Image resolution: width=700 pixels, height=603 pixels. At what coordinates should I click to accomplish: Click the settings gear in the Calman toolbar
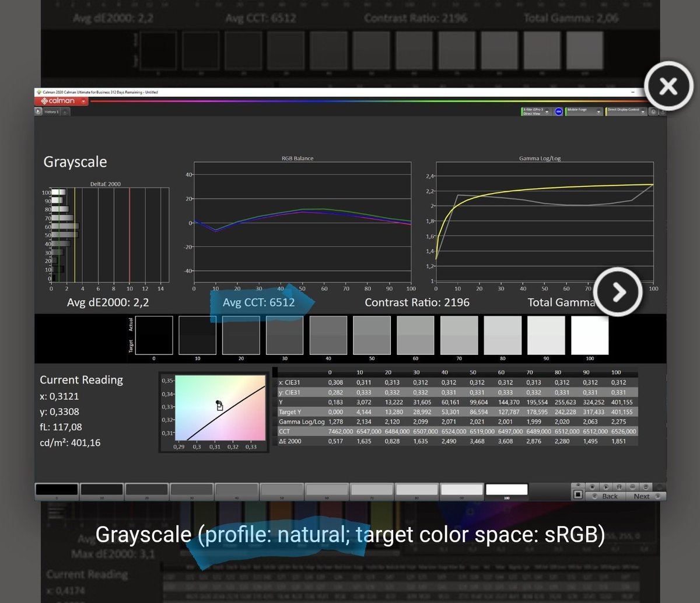coord(653,111)
